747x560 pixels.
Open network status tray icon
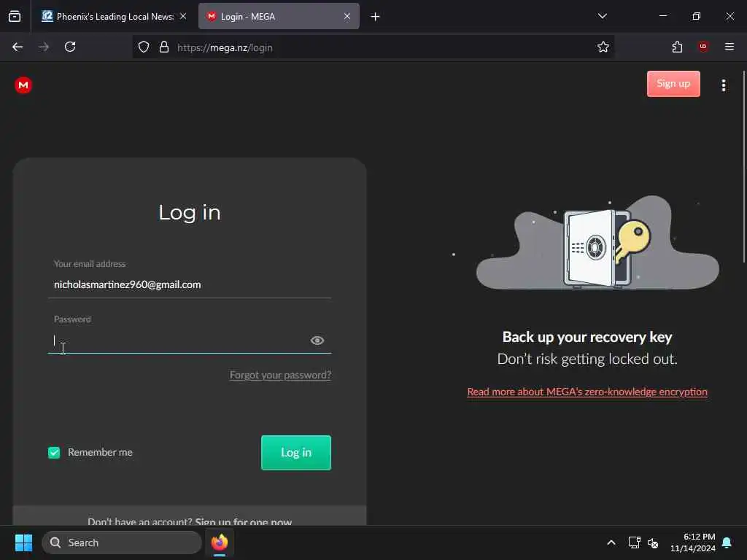point(634,542)
